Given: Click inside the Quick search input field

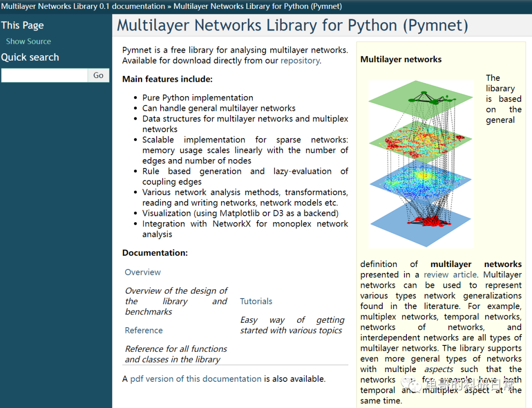Looking at the screenshot, I should point(44,75).
